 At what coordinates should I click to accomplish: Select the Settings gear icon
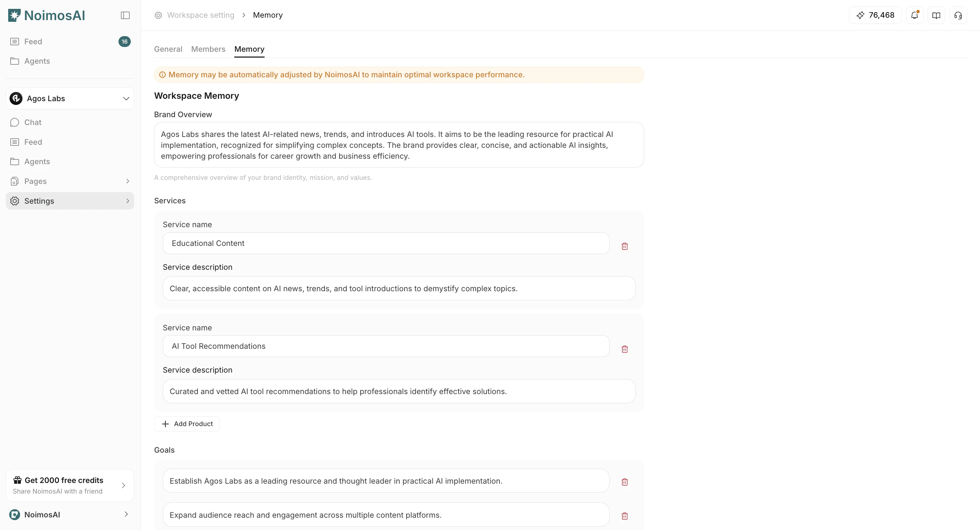pos(14,201)
